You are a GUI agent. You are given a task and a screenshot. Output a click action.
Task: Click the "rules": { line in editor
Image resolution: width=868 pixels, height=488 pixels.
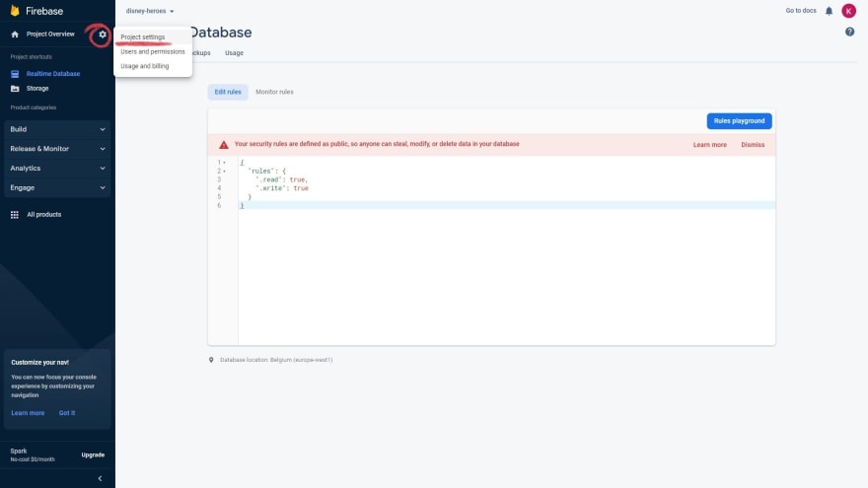click(x=267, y=171)
